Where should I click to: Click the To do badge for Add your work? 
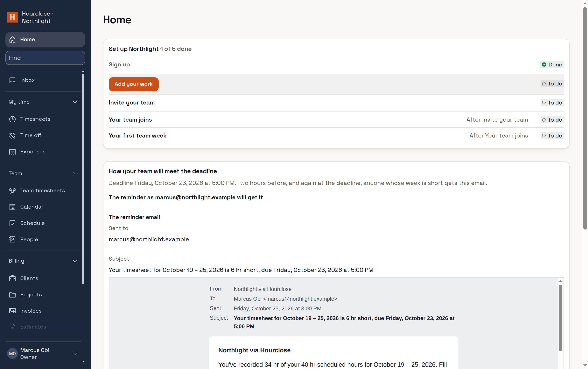point(552,84)
